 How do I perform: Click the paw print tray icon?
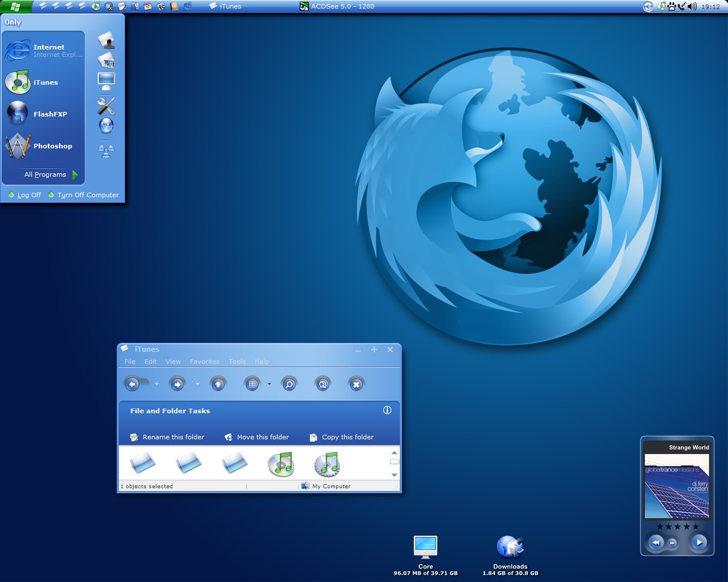click(672, 6)
